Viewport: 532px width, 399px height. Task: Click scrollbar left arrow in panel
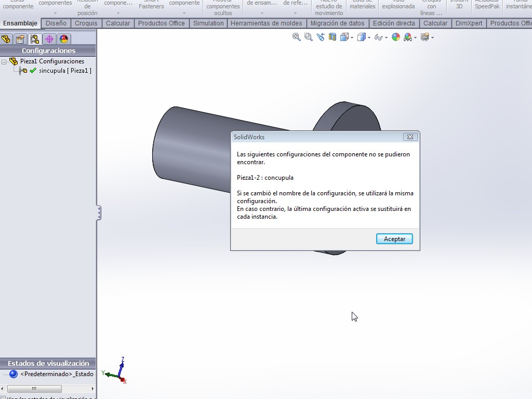pyautogui.click(x=3, y=389)
